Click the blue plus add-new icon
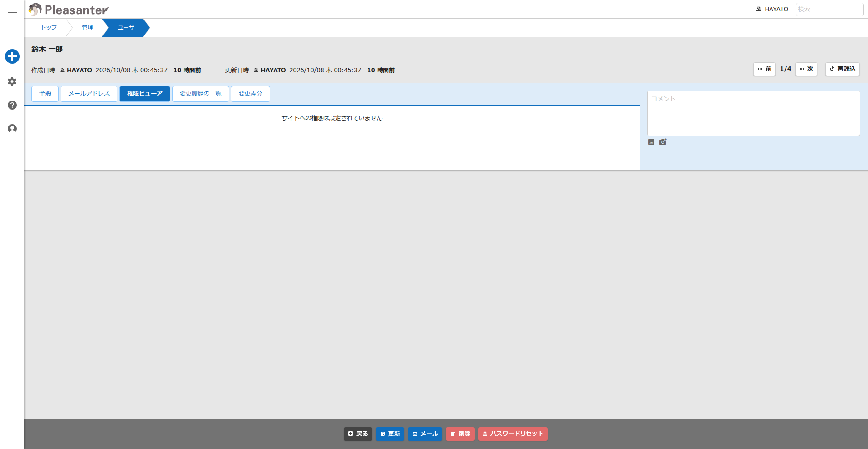Screen dimensions: 868x449 12,56
